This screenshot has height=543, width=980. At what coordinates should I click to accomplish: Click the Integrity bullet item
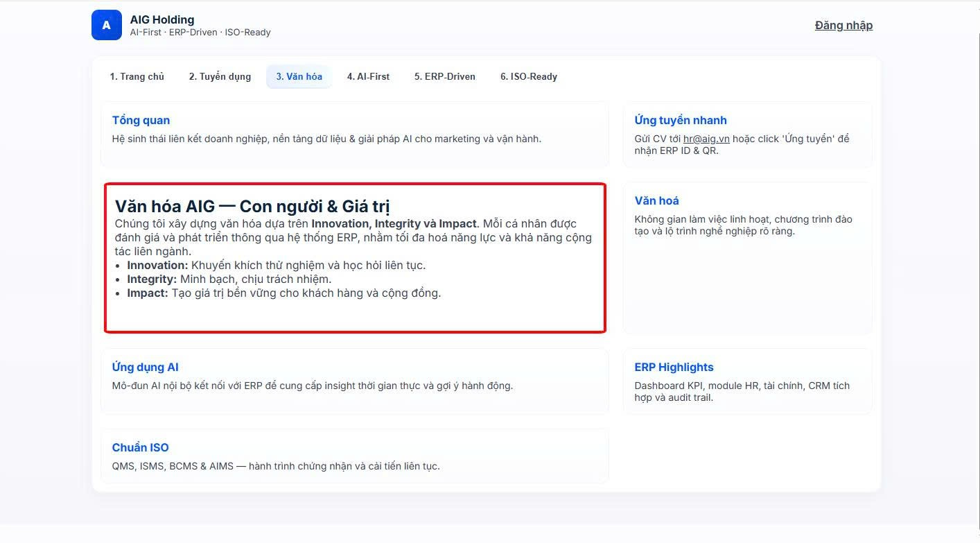click(x=229, y=279)
